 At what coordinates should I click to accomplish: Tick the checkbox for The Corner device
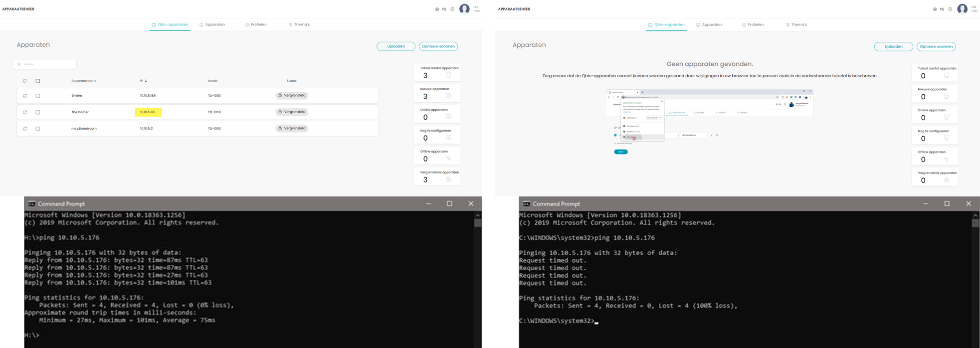38,112
